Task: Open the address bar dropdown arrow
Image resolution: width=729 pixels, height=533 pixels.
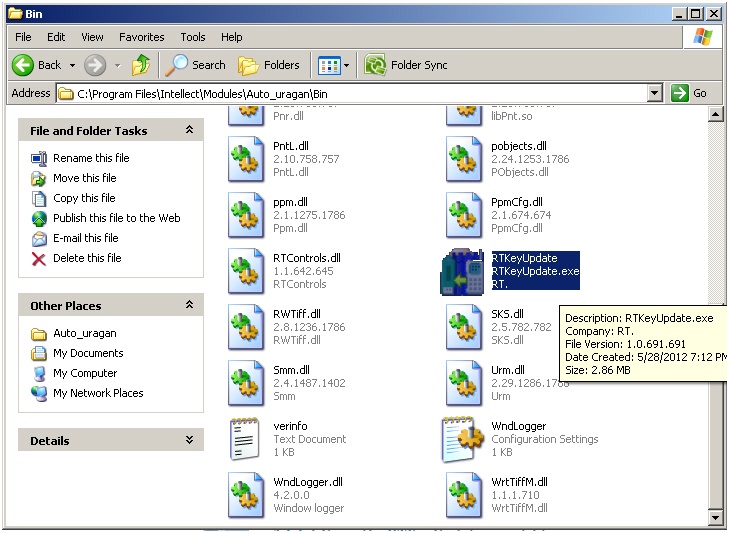Action: click(654, 93)
